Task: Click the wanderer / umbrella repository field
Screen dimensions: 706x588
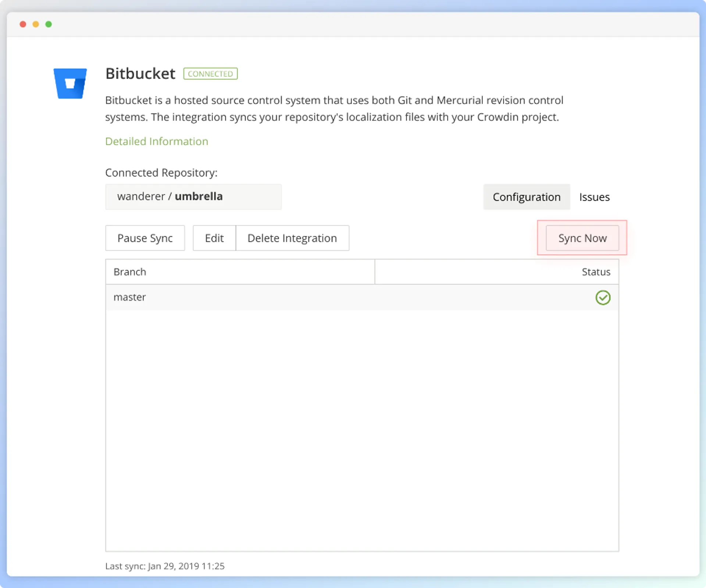Action: click(193, 197)
